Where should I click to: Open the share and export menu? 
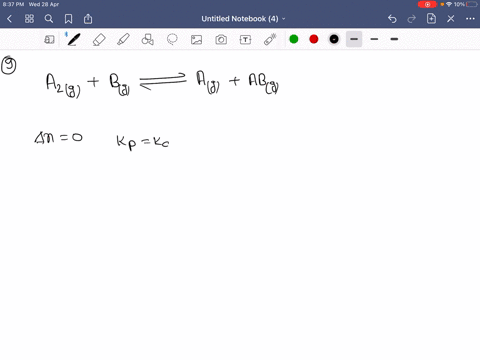click(x=88, y=19)
